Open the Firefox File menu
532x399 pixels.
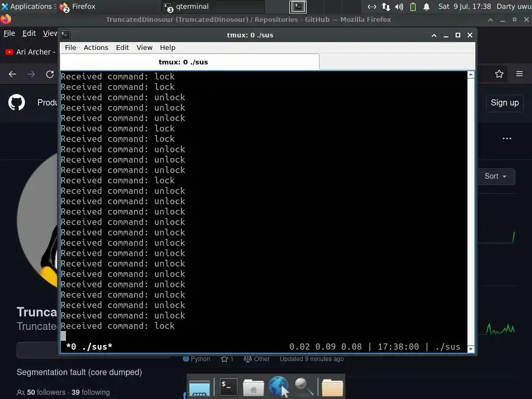9,33
